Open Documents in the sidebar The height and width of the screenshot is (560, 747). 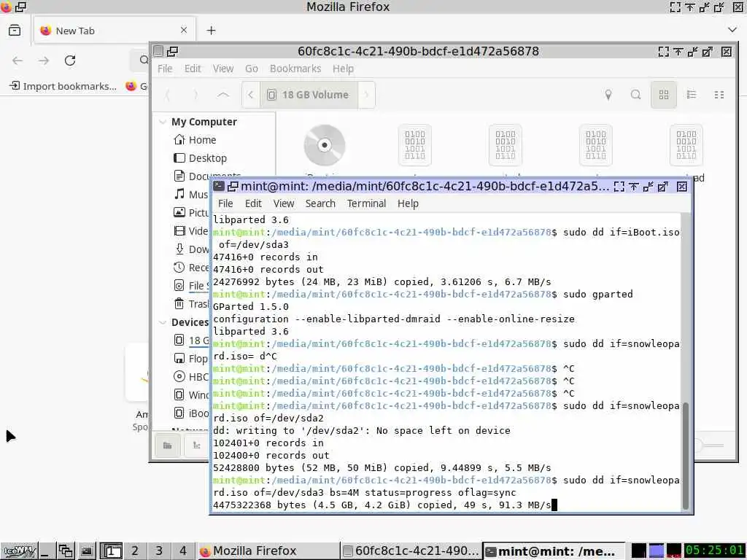[207, 176]
